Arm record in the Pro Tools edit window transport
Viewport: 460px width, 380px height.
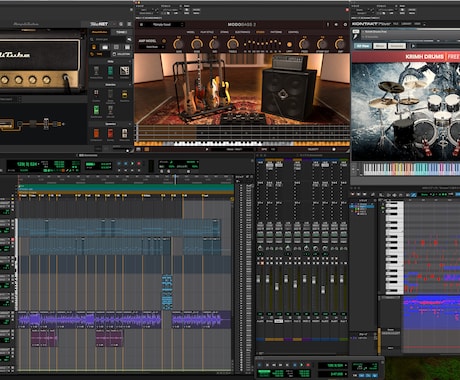tap(139, 164)
